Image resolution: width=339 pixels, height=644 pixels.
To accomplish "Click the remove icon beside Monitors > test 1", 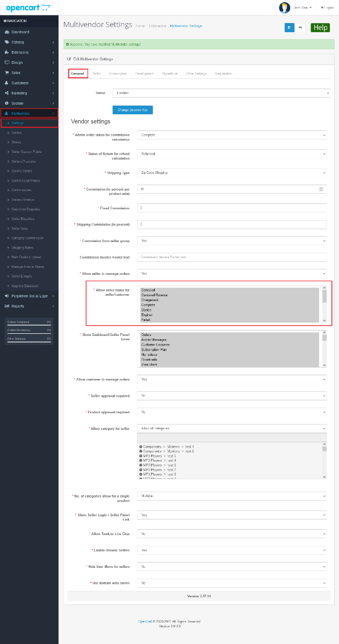I will point(141,447).
